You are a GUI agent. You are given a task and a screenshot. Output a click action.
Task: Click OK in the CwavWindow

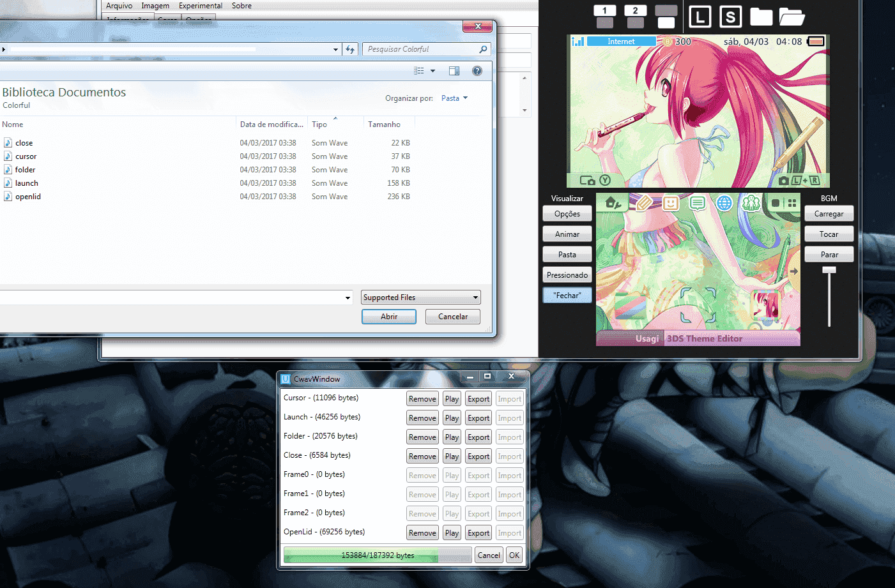coord(514,555)
